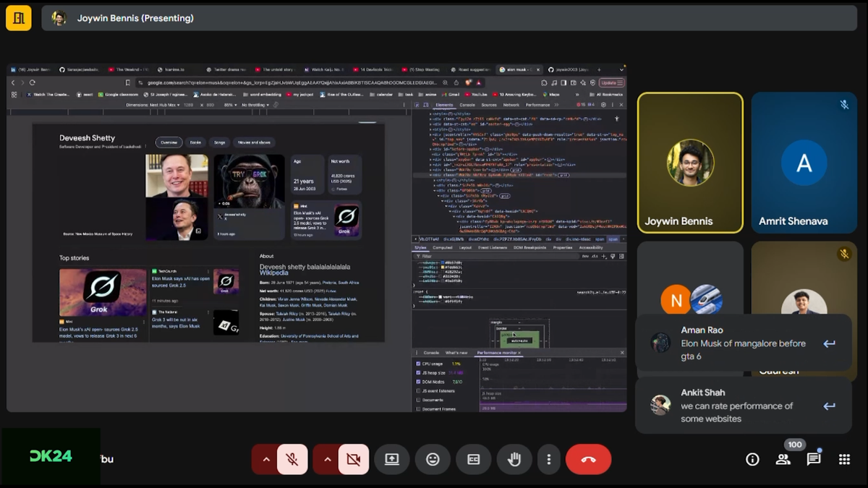
Task: Reply to Ankit Shah's chat message
Action: point(829,406)
